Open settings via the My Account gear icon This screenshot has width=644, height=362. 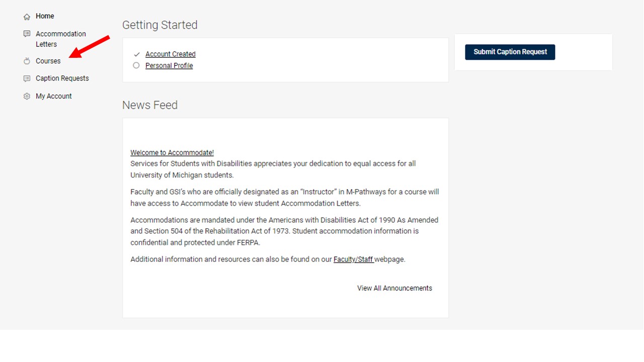[26, 96]
